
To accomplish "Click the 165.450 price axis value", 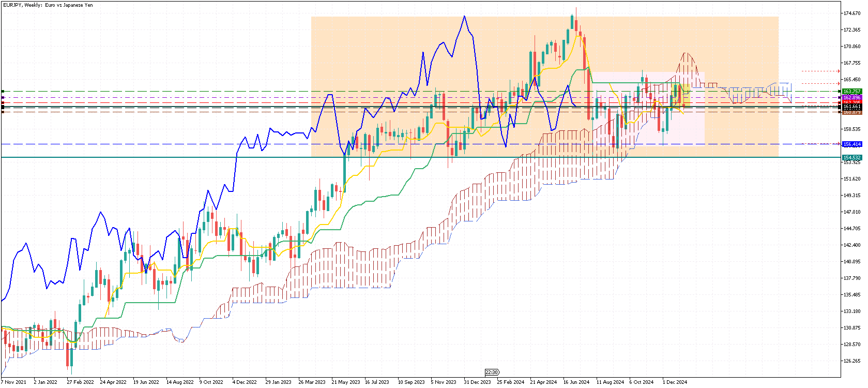I will tap(852, 80).
